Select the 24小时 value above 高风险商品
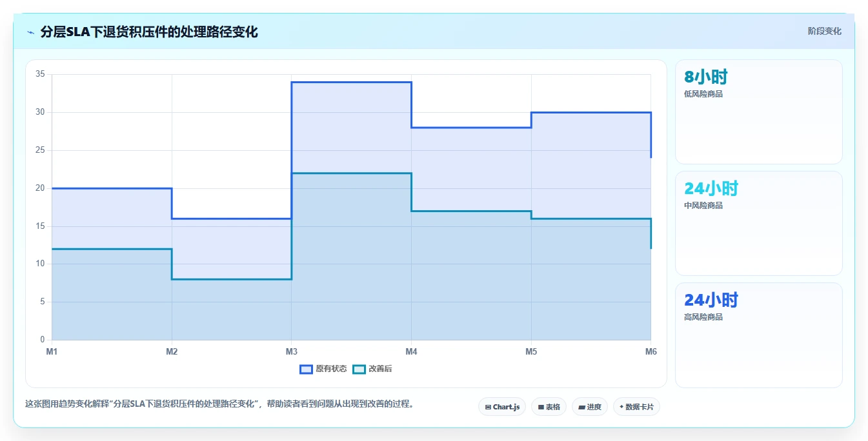 [711, 300]
